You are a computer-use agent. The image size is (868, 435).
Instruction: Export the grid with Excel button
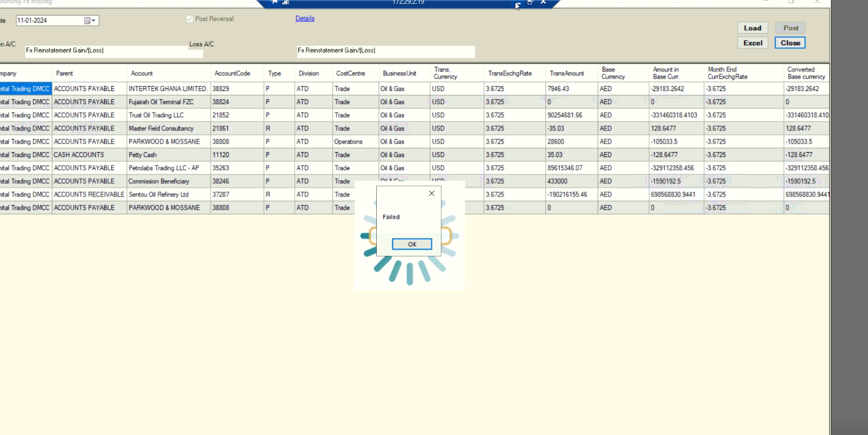[x=752, y=43]
